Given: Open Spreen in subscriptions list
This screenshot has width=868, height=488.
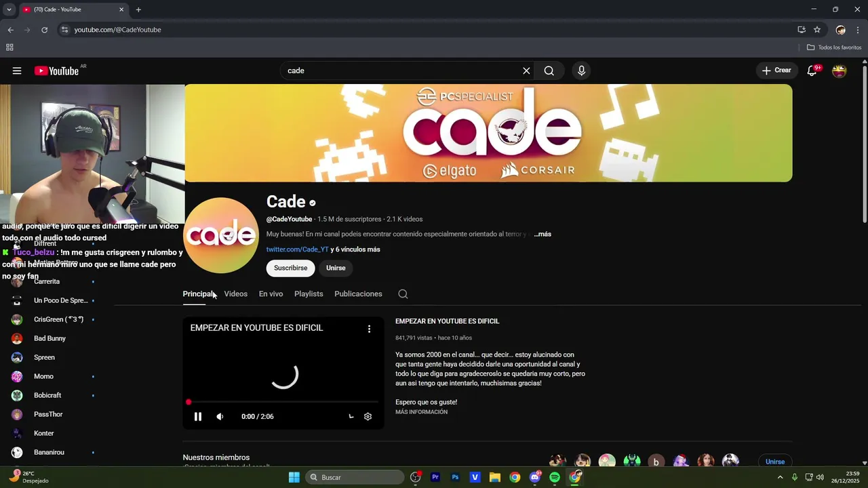Looking at the screenshot, I should coord(44,357).
